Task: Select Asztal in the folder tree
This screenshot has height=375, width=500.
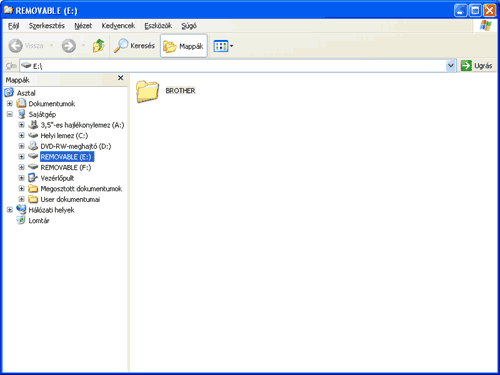Action: [26, 93]
